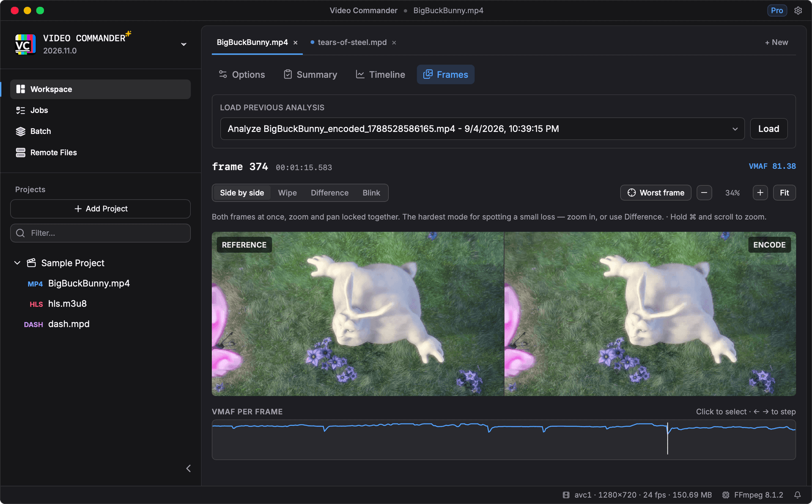Switch to the Options view
The width and height of the screenshot is (812, 504).
tap(242, 75)
